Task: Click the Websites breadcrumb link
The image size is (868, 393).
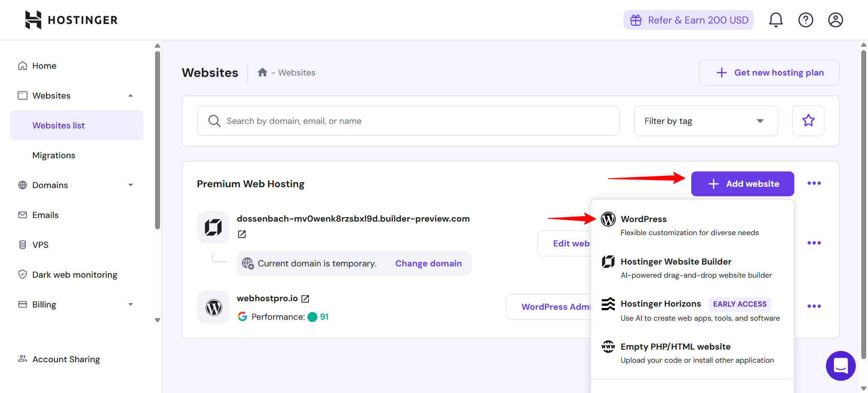Action: pyautogui.click(x=297, y=72)
